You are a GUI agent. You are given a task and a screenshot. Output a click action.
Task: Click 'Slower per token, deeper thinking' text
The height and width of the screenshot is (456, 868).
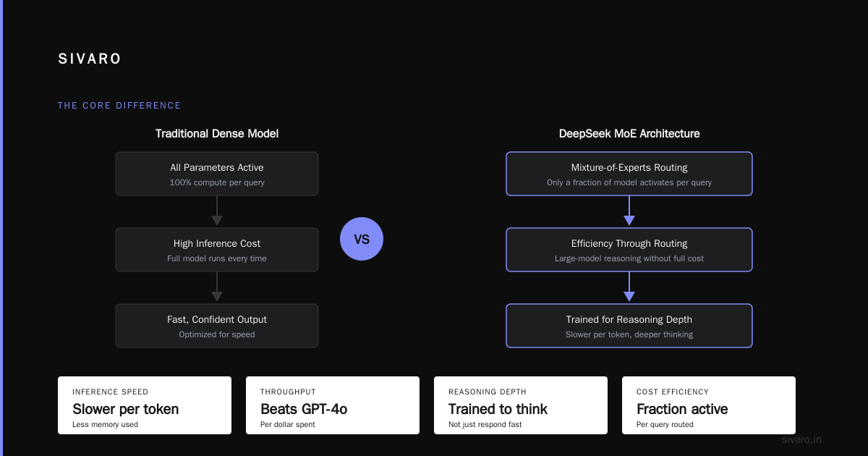click(x=629, y=334)
